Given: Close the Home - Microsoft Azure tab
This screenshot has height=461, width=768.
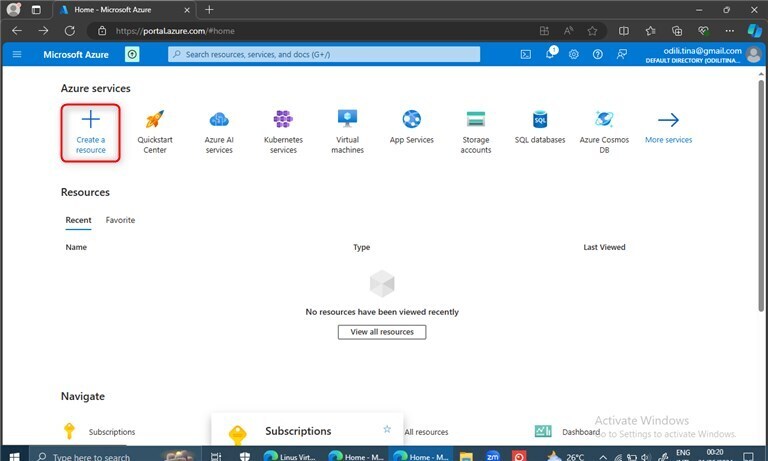Looking at the screenshot, I should tap(187, 10).
